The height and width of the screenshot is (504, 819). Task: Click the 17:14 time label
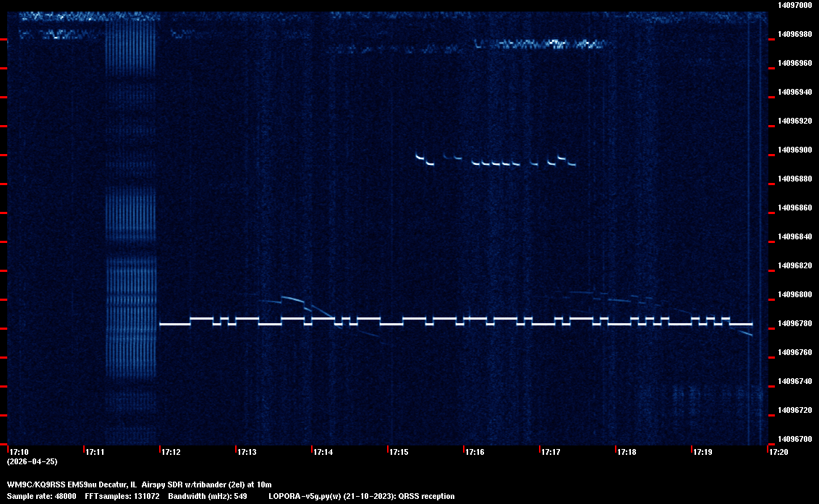point(323,453)
